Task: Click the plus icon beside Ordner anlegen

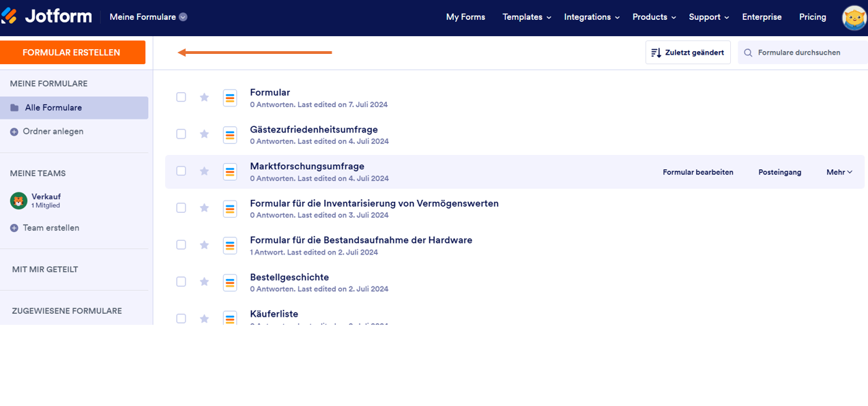Action: pos(15,131)
